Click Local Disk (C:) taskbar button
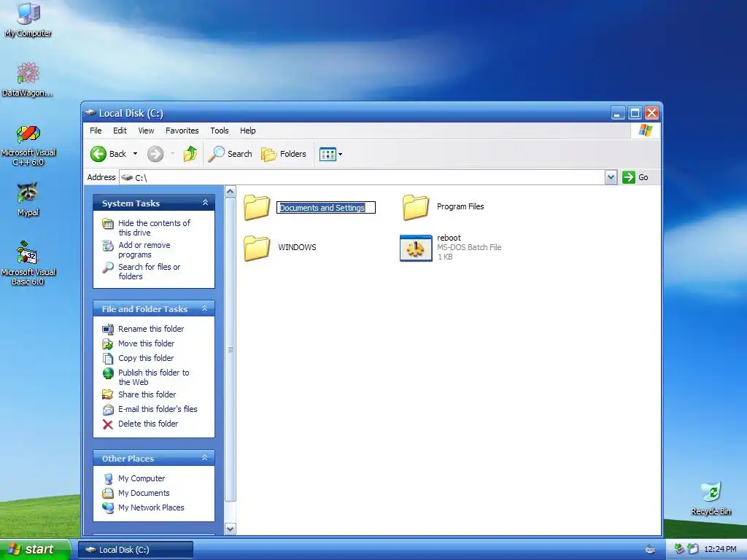This screenshot has width=747, height=560. 136,550
